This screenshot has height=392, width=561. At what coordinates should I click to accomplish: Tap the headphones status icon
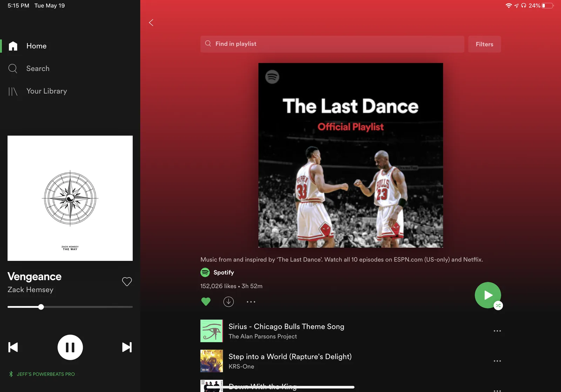523,6
